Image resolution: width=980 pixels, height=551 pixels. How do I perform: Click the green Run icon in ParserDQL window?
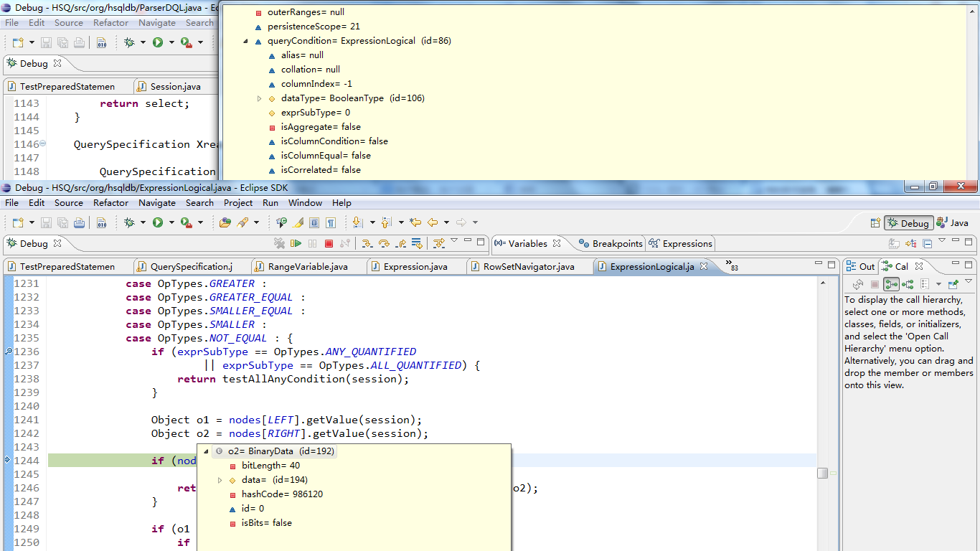point(158,42)
